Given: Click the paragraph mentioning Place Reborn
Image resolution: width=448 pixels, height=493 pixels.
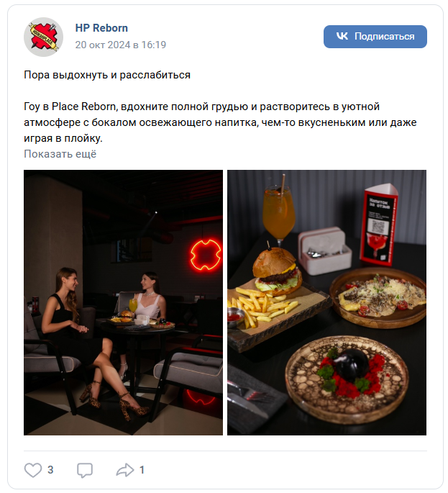Looking at the screenshot, I should tap(220, 122).
